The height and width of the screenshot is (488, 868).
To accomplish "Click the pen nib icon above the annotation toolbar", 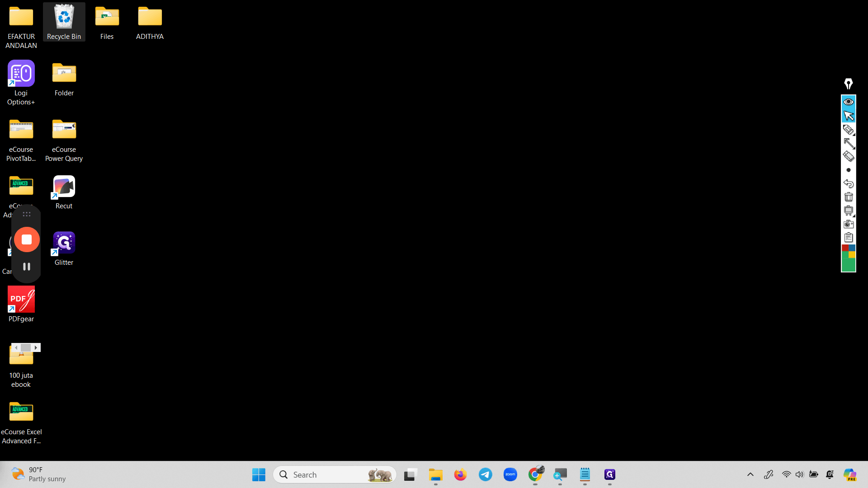I will pyautogui.click(x=849, y=84).
